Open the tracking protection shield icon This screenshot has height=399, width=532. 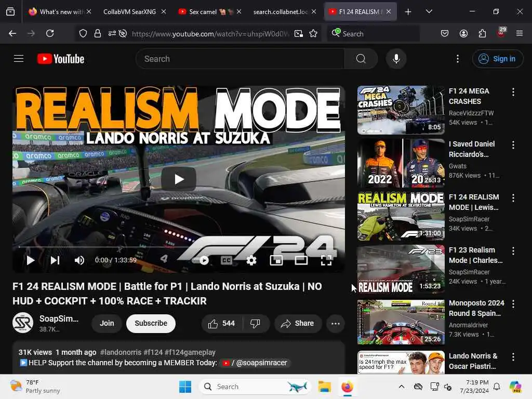click(x=83, y=33)
